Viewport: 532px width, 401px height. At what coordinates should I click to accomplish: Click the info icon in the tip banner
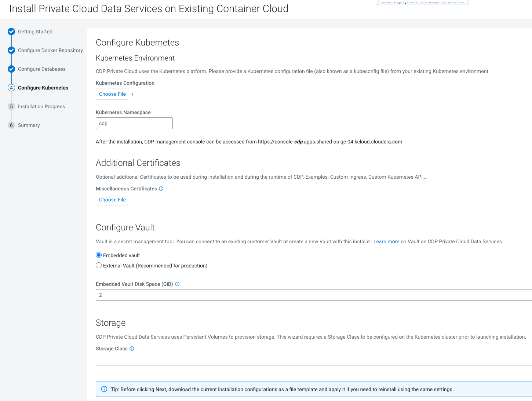104,389
